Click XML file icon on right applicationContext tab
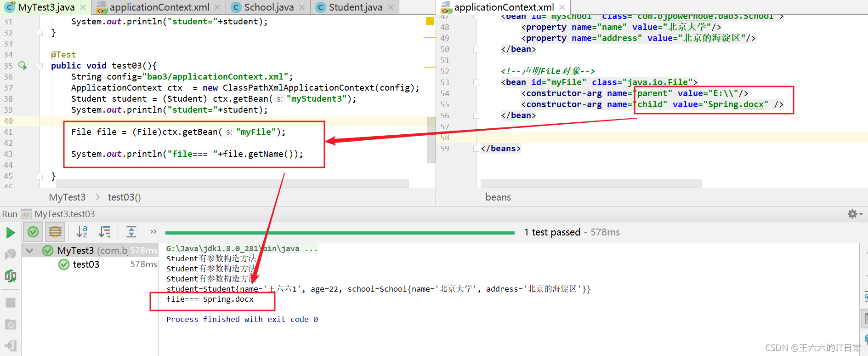 click(x=446, y=8)
